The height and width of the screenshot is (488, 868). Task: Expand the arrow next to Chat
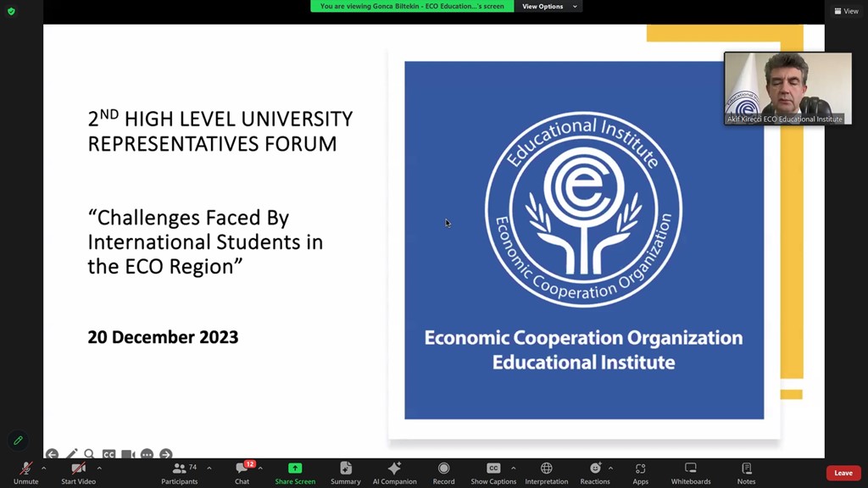(x=260, y=468)
